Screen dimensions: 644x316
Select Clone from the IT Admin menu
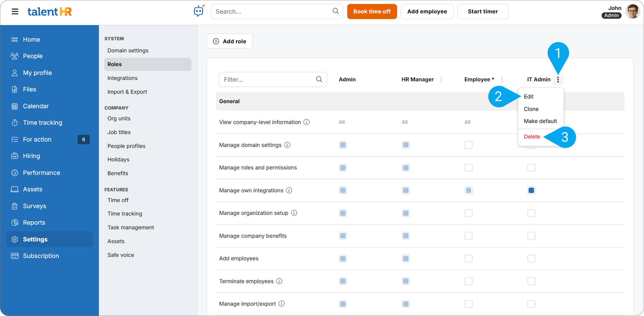click(x=531, y=109)
